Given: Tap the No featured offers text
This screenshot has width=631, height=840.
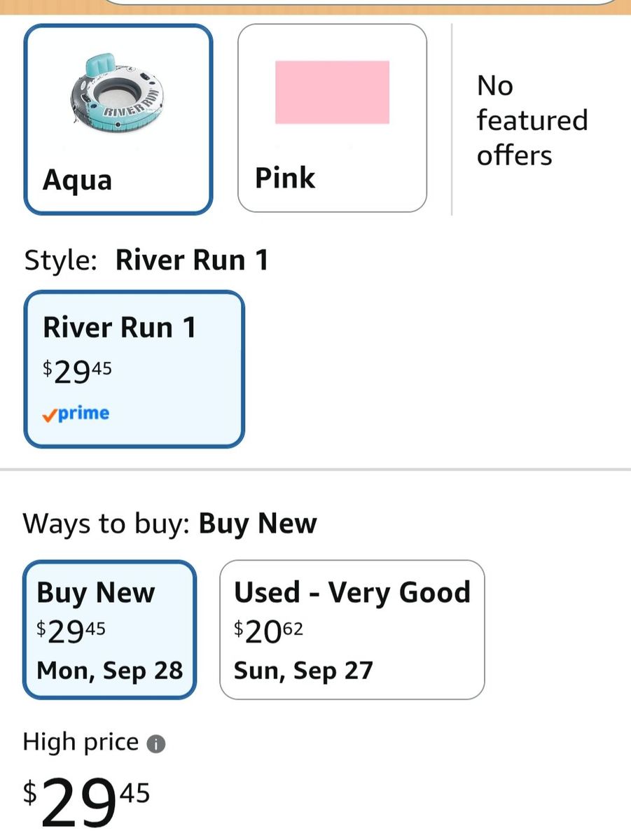Looking at the screenshot, I should pos(532,120).
